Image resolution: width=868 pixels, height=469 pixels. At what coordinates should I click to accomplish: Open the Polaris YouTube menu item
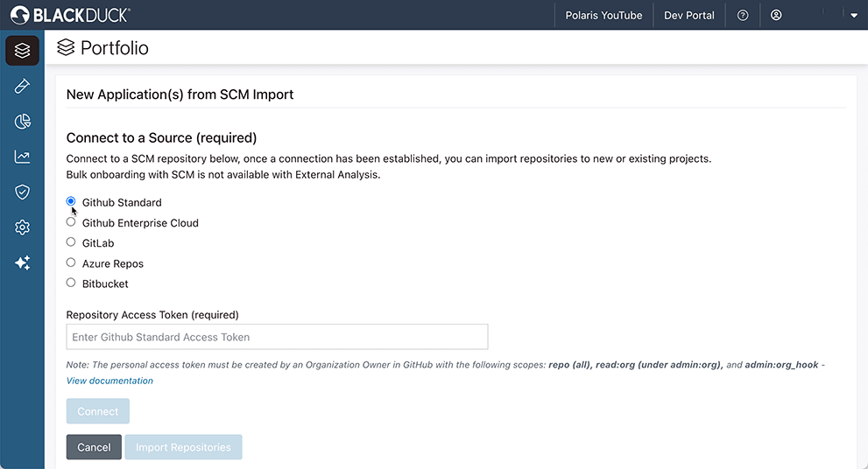click(603, 16)
